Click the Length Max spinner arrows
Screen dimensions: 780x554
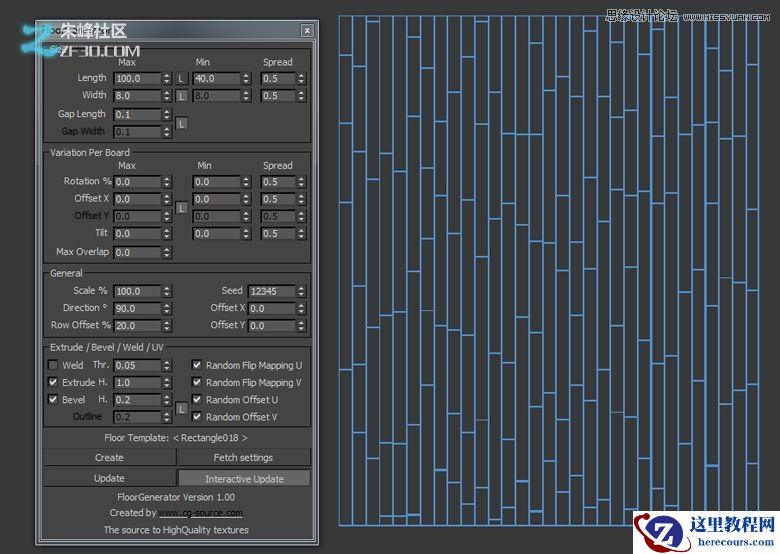pyautogui.click(x=167, y=79)
